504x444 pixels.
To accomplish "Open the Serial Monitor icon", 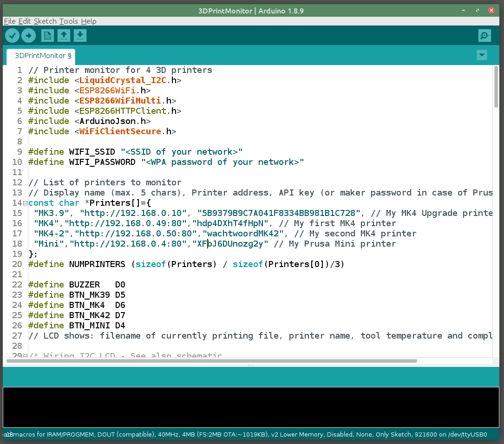I will pos(484,35).
